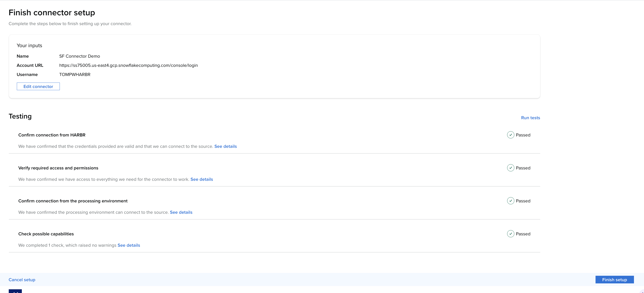644x293 pixels.
Task: Click passed checkmark icon for HARBR connection
Action: click(x=510, y=135)
